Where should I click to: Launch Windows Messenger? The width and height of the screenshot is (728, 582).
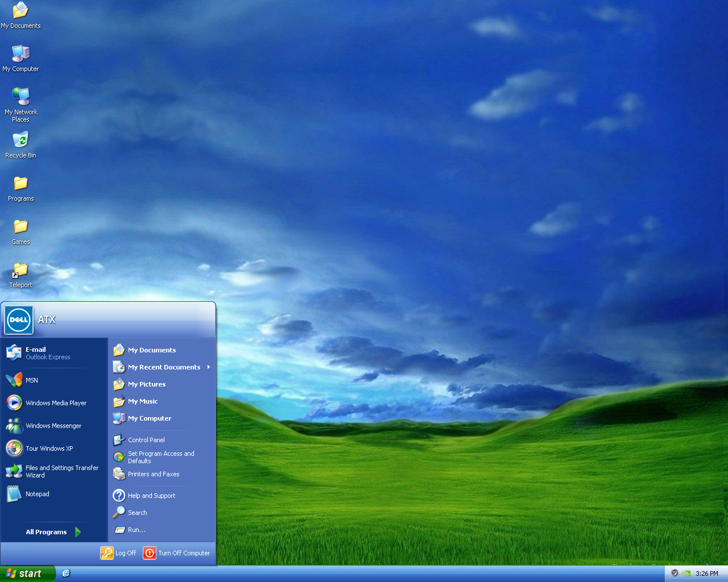tap(54, 426)
